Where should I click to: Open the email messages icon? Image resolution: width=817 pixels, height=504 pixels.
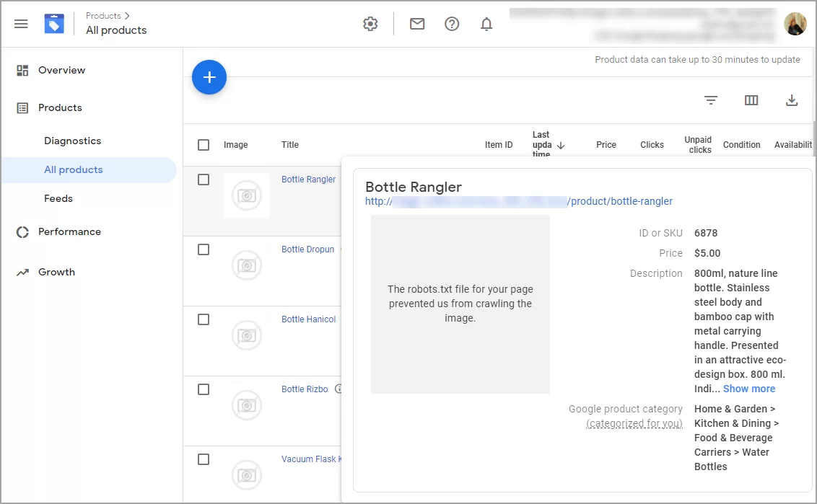[x=417, y=23]
